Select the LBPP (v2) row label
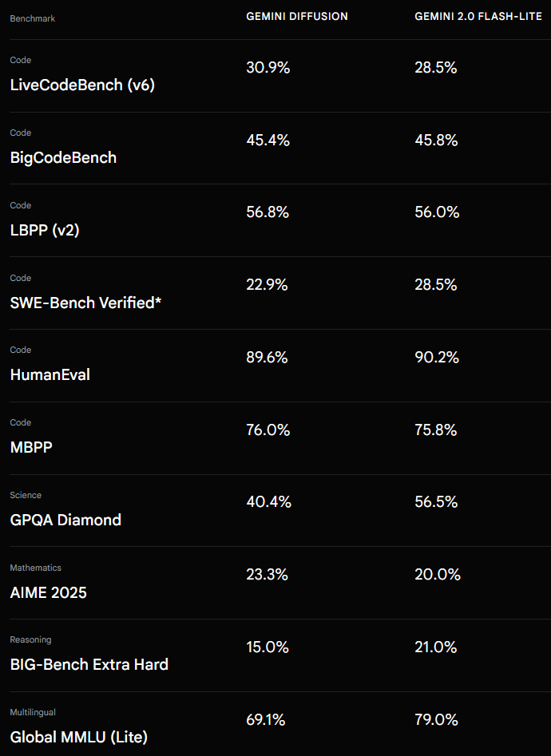 (45, 230)
